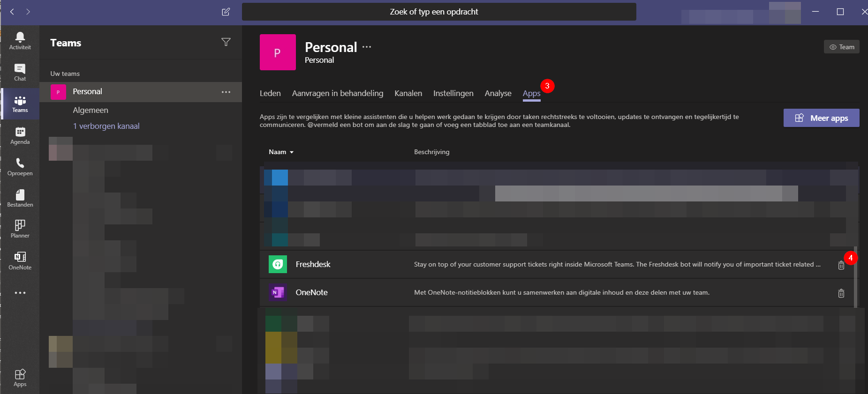868x394 pixels.
Task: Click the Freshdesk app logo
Action: [278, 264]
